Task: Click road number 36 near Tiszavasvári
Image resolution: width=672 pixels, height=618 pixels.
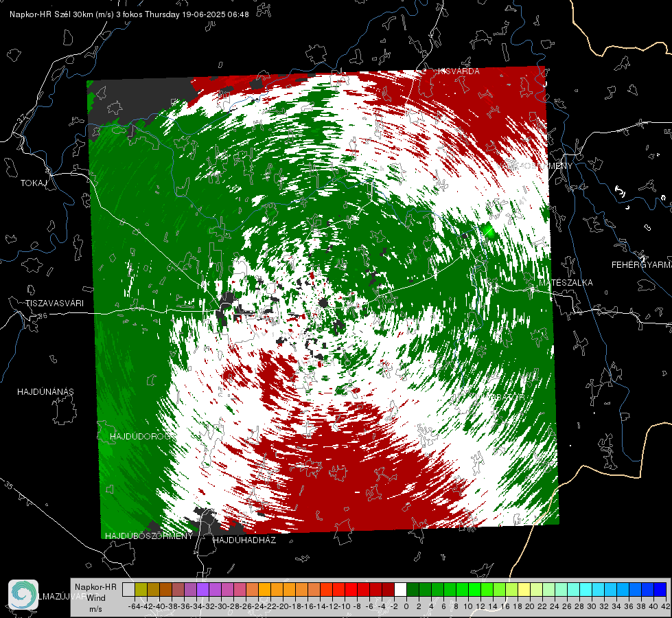Action: pos(43,316)
